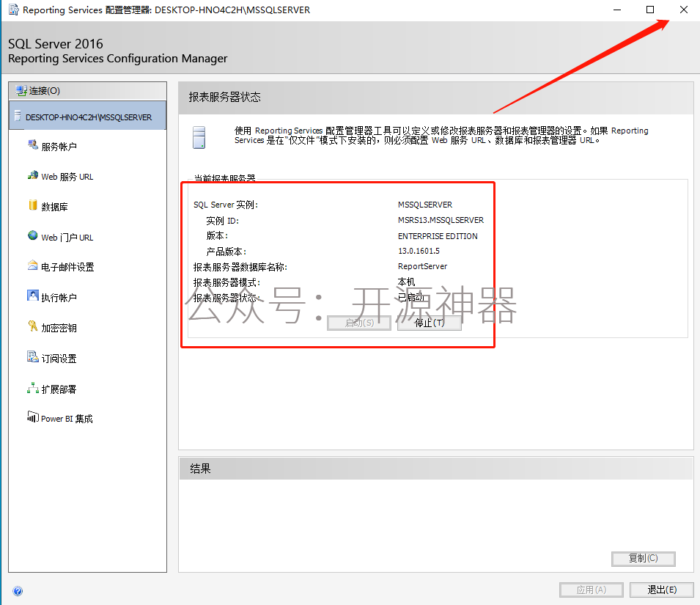The height and width of the screenshot is (605, 700).
Task: Open help via the blue question icon
Action: coord(18,591)
